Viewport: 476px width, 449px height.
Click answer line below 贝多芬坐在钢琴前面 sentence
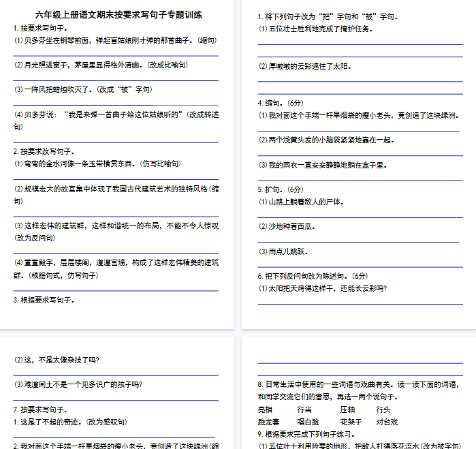tap(116, 56)
